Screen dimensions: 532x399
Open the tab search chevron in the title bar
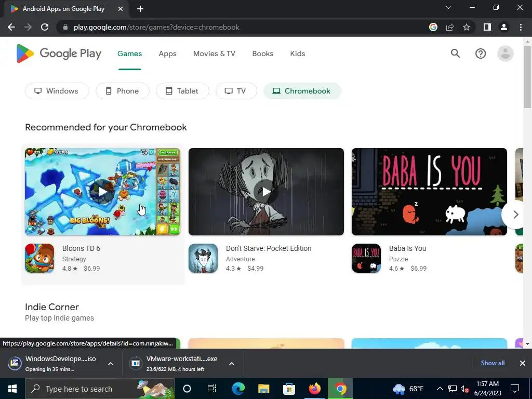pyautogui.click(x=448, y=7)
